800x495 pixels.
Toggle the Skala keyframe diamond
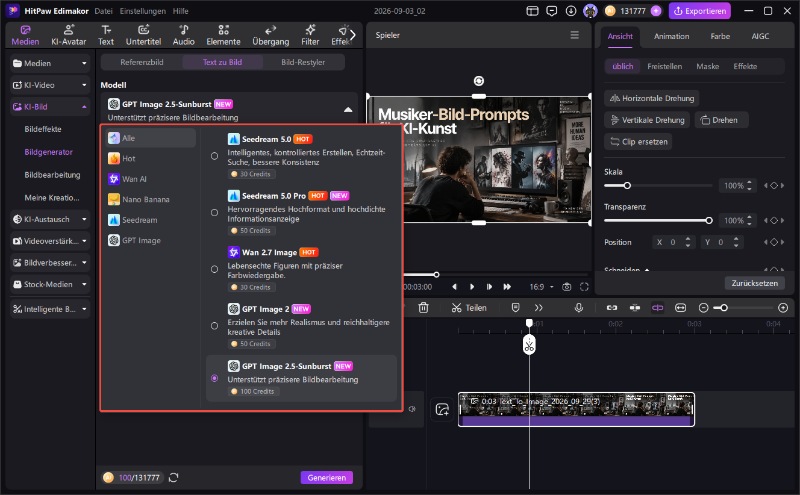click(774, 186)
